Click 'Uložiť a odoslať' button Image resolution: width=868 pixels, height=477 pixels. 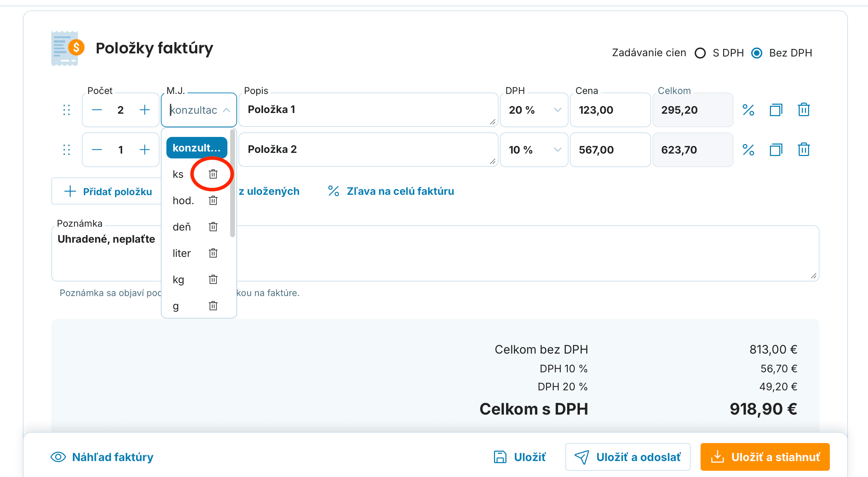pyautogui.click(x=628, y=457)
